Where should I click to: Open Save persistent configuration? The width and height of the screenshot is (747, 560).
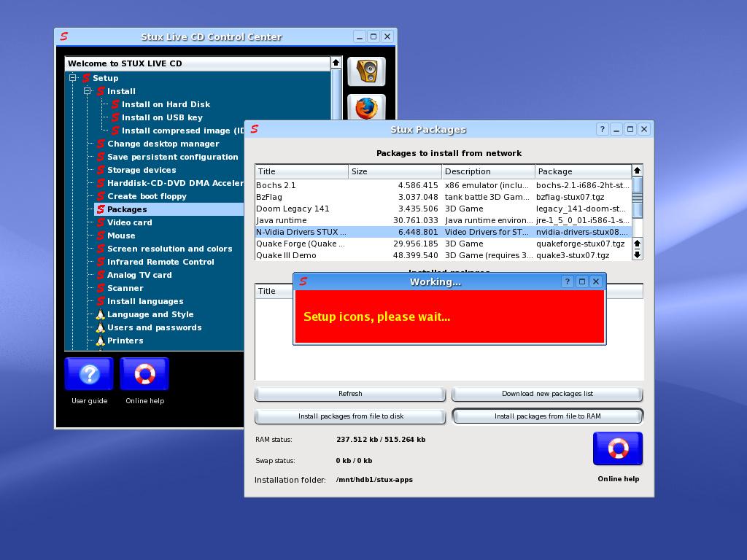(x=172, y=157)
